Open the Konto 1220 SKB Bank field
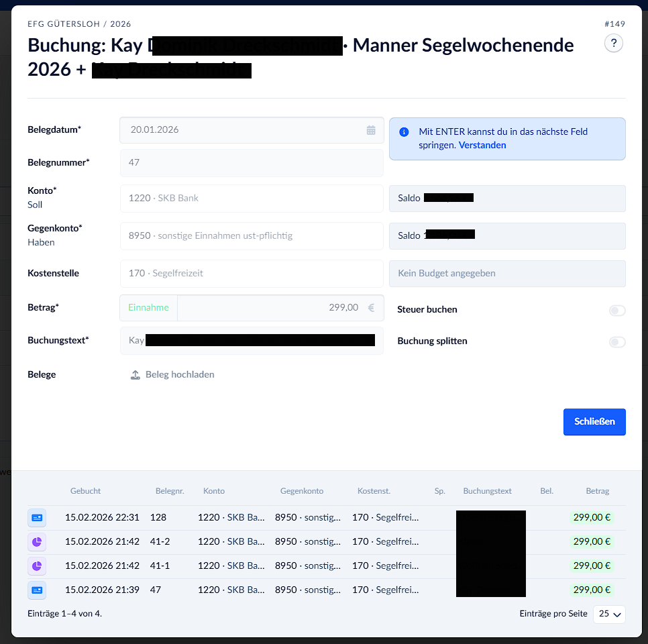The width and height of the screenshot is (648, 644). [x=252, y=199]
